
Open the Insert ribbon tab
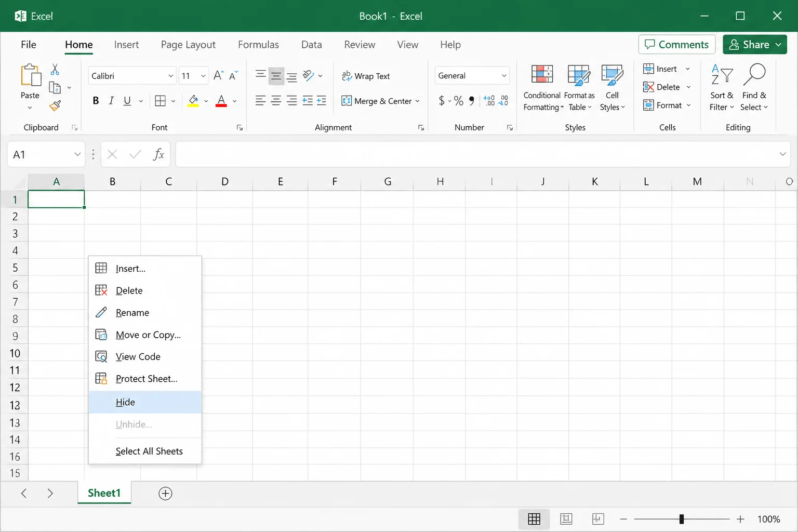pos(126,45)
